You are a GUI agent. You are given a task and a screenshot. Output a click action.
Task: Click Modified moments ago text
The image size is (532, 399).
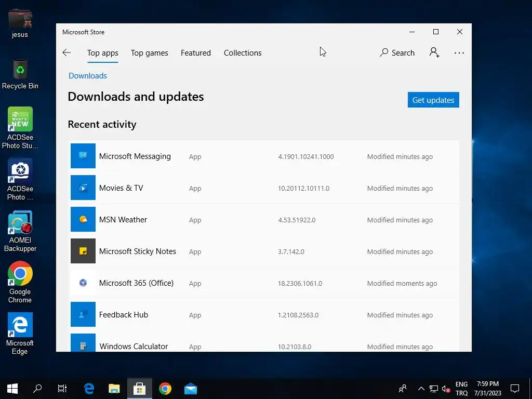(x=402, y=283)
